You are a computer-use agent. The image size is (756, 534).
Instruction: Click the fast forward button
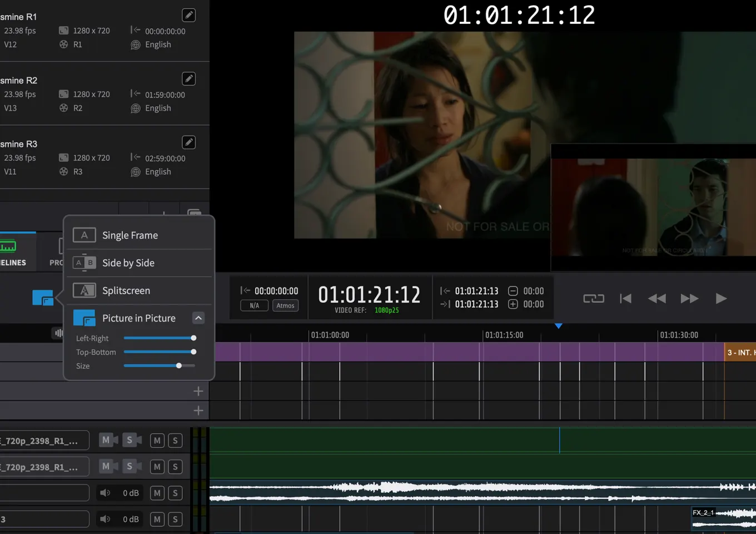coord(689,299)
